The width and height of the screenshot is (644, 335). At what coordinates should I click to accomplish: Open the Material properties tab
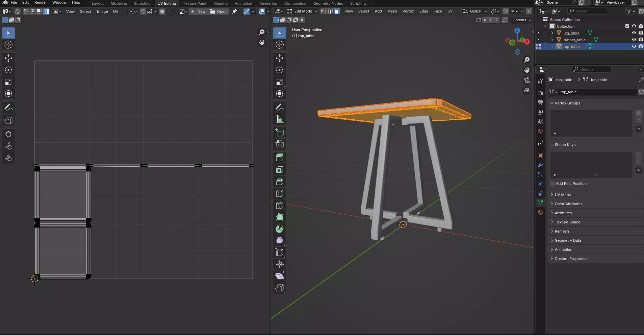pyautogui.click(x=540, y=212)
